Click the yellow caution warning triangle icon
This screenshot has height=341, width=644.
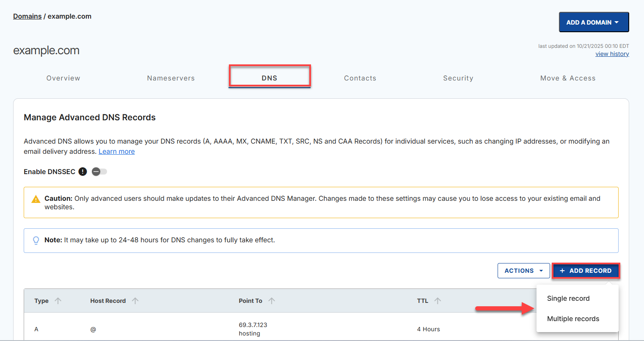[x=36, y=198]
